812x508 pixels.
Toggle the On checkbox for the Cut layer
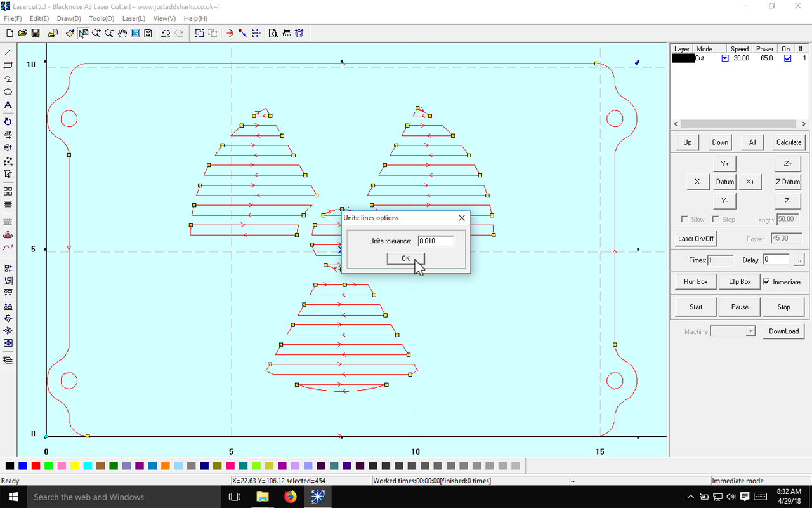point(788,58)
